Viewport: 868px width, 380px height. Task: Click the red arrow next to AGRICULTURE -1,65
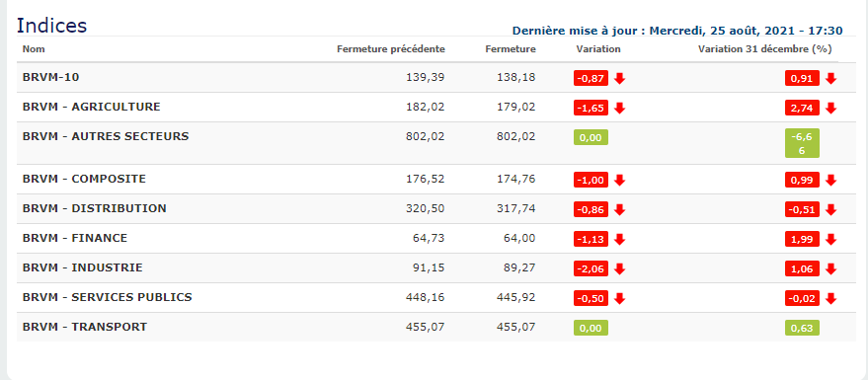pyautogui.click(x=619, y=108)
